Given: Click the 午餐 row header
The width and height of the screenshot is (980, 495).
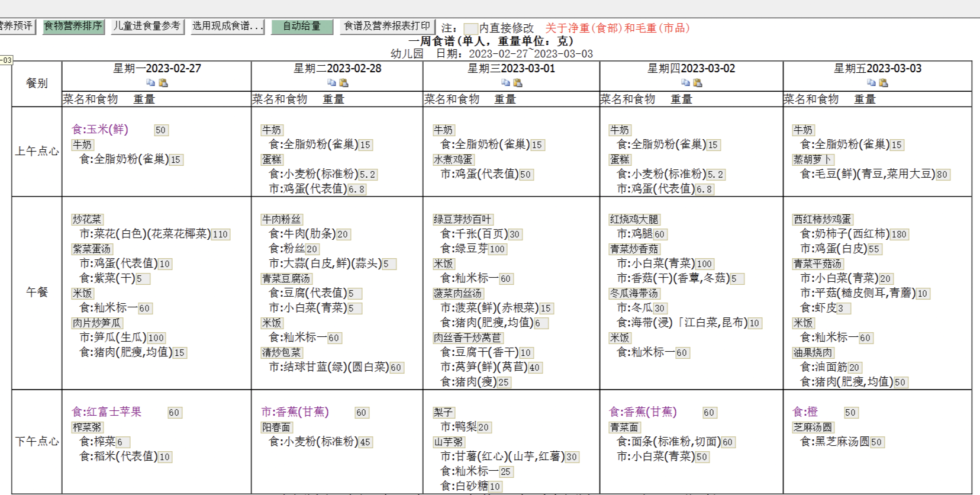Looking at the screenshot, I should pos(37,292).
